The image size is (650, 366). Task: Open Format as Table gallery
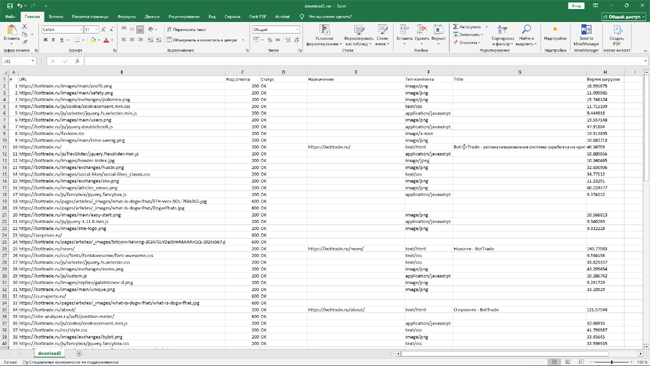coord(359,35)
